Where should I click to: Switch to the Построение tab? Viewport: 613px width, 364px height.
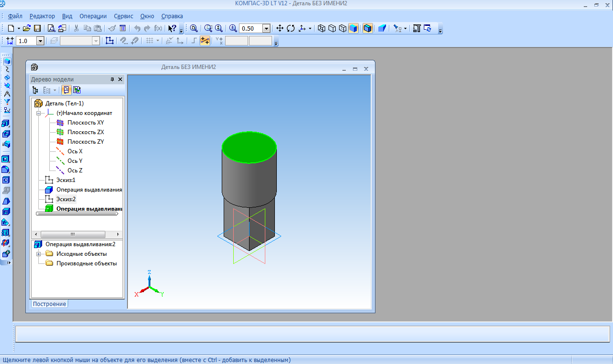50,304
